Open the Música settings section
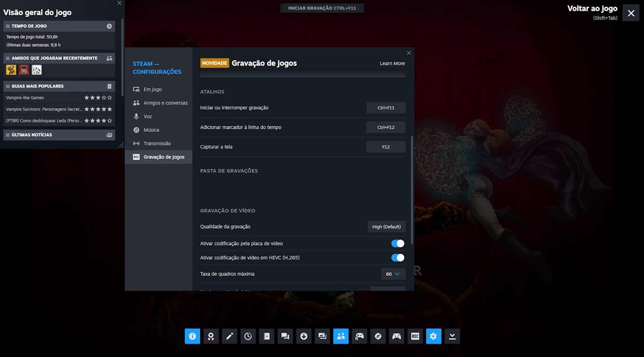The image size is (644, 357). click(x=151, y=130)
